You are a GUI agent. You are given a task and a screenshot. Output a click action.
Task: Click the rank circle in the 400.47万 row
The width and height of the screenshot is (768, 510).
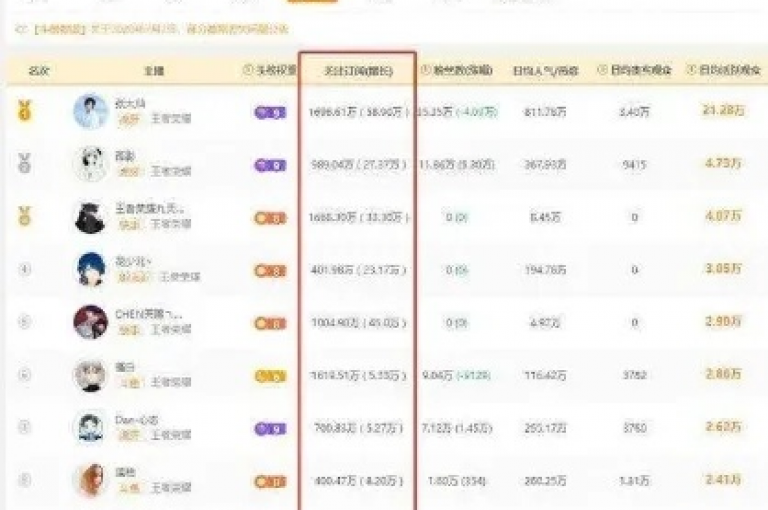[24, 480]
